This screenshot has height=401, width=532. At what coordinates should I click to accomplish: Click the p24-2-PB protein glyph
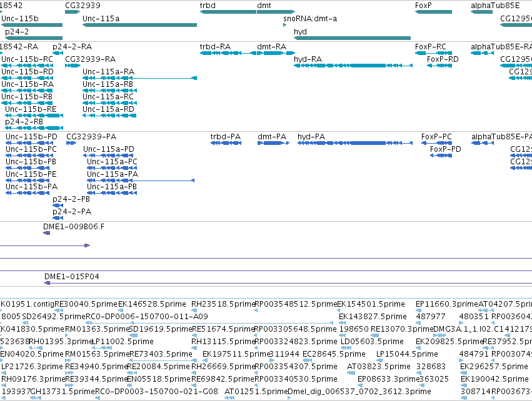tap(58, 205)
